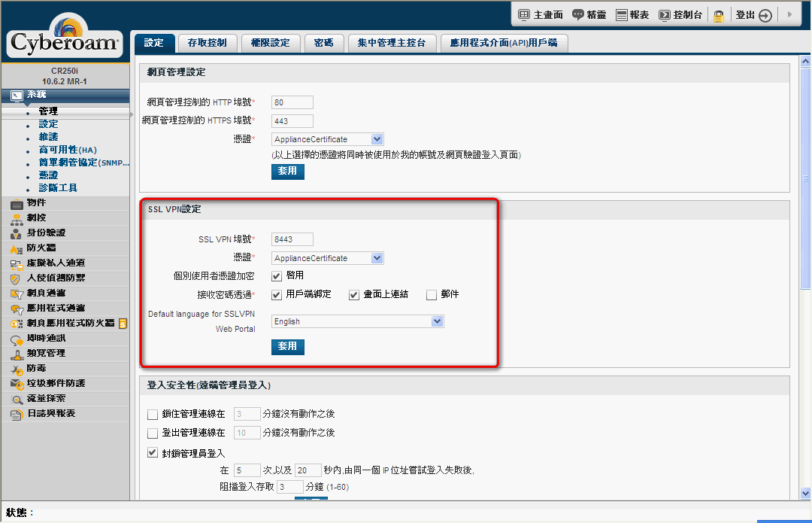
Task: Open the 報表 reports icon
Action: (x=622, y=14)
